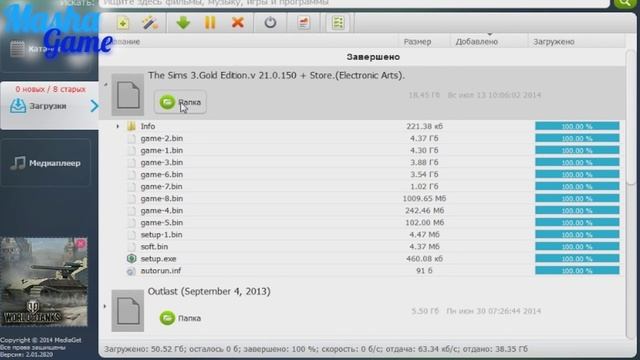
Task: Start download with green arrow icon
Action: (183, 22)
